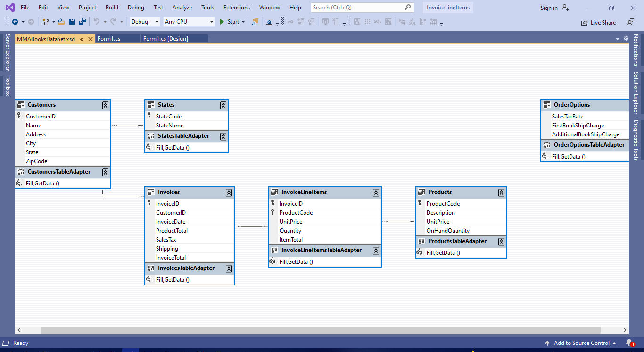Screen dimensions: 644x352
Task: Click the Visual Studio logo icon
Action: [10, 8]
